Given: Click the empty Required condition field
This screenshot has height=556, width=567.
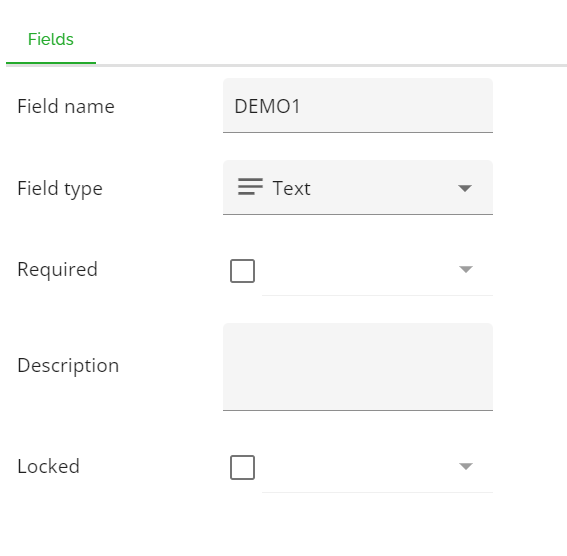Looking at the screenshot, I should point(377,270).
